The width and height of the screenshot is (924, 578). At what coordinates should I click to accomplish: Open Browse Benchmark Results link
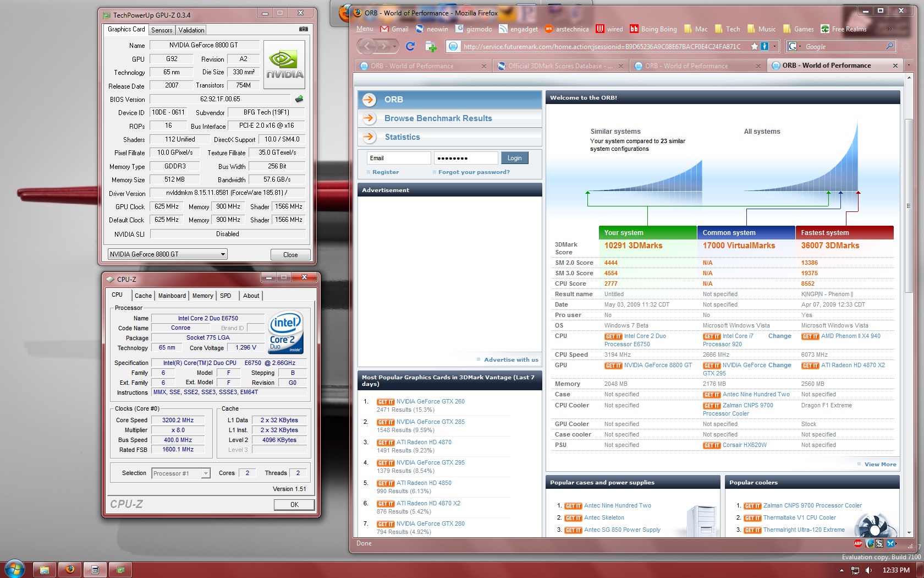tap(438, 118)
